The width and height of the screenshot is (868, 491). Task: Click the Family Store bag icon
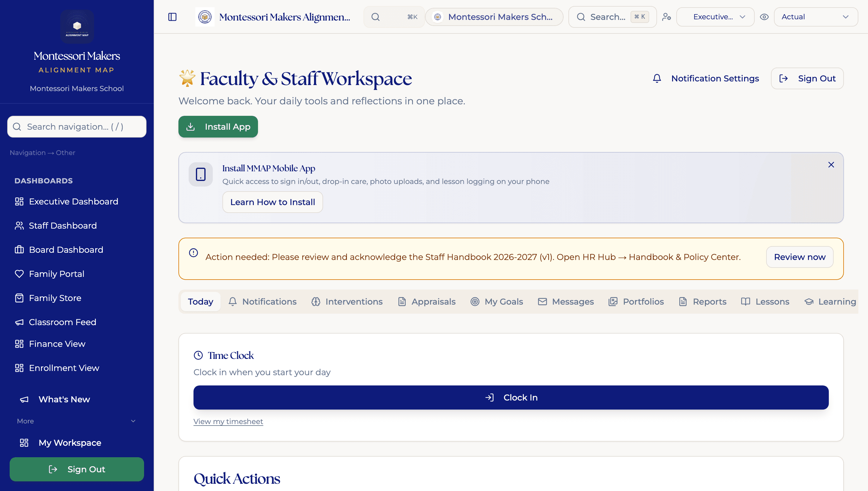[x=19, y=298]
